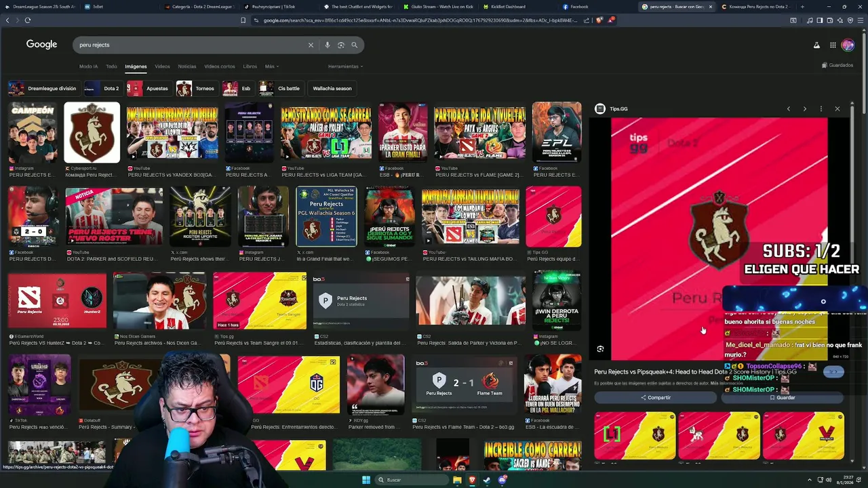Clear the search box with the X icon
Screen dimensions: 868x488
pos(311,45)
